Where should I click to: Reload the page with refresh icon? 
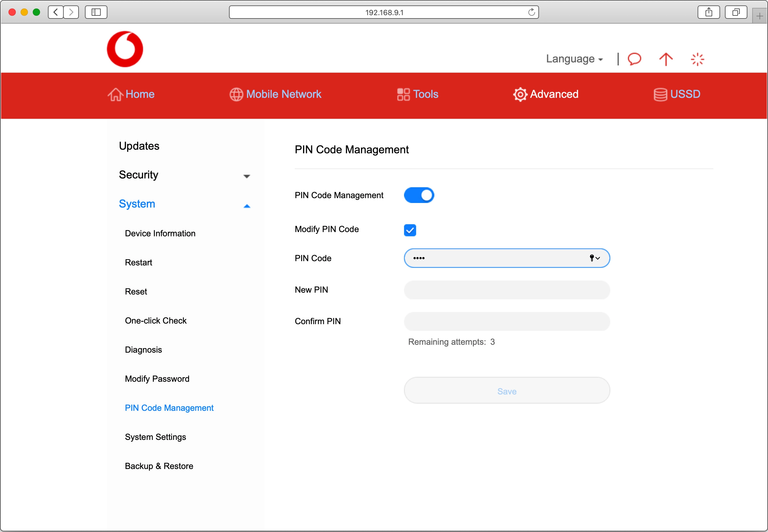(531, 12)
